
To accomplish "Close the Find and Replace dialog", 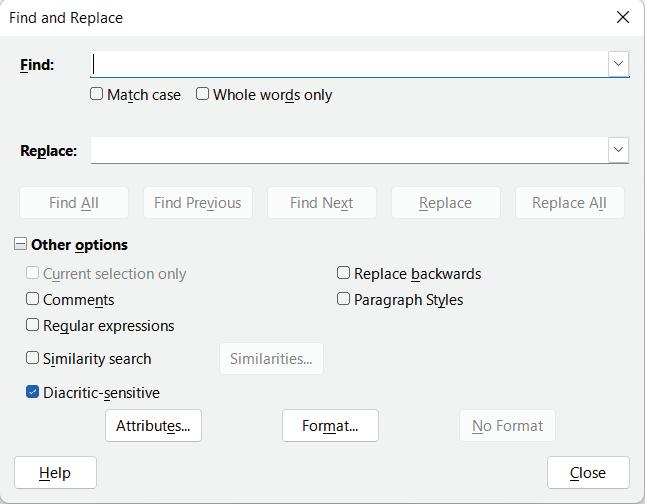I will coord(623,18).
